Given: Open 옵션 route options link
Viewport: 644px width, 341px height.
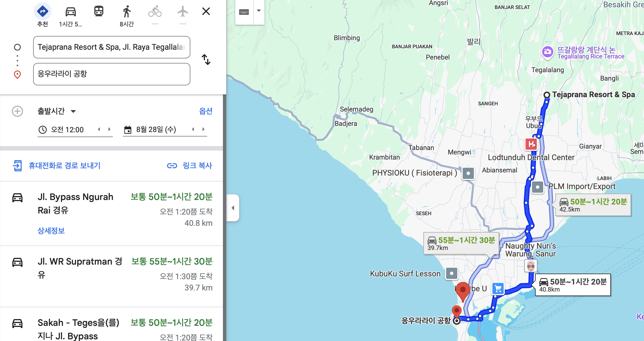Looking at the screenshot, I should click(x=205, y=111).
